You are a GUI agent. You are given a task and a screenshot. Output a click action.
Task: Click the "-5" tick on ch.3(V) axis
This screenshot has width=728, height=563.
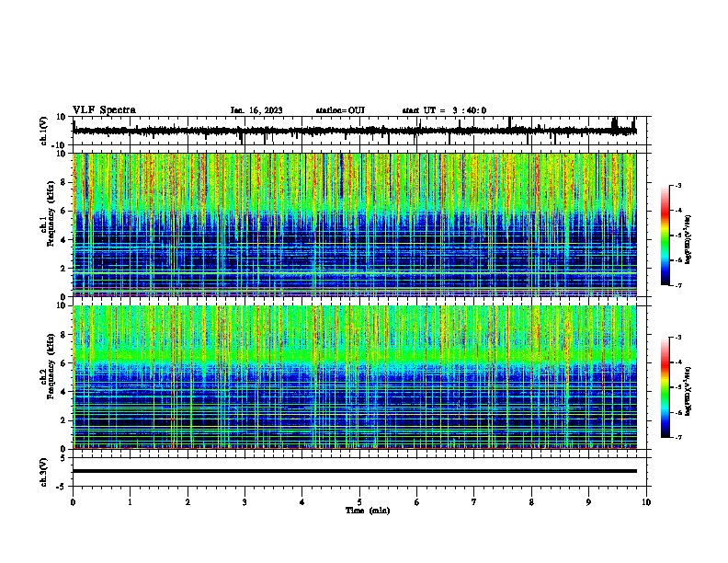click(x=62, y=487)
